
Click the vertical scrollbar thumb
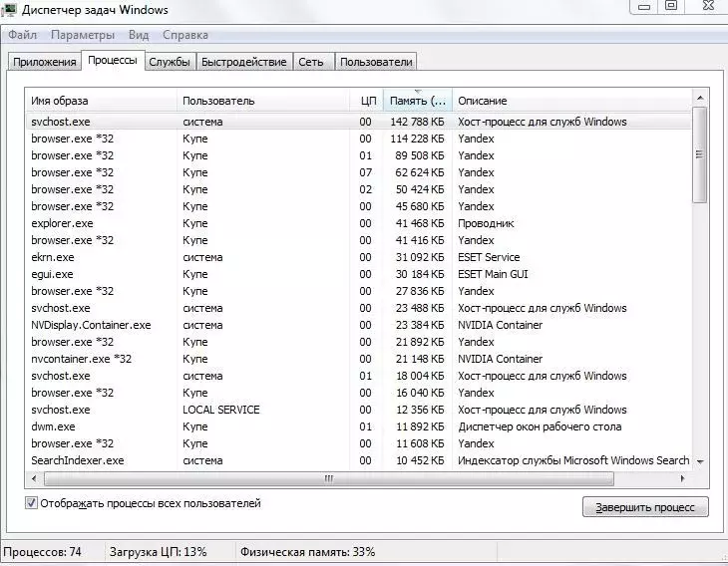700,154
